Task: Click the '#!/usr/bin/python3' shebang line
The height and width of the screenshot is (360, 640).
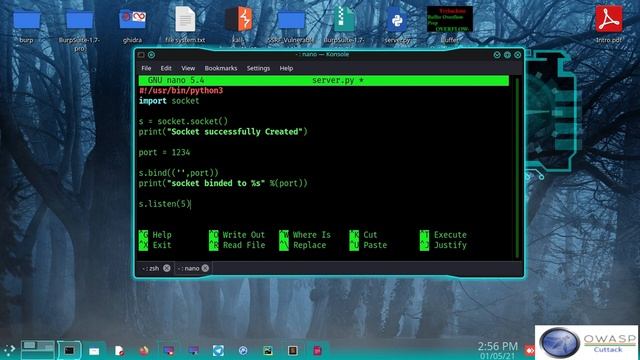Action: [x=181, y=90]
